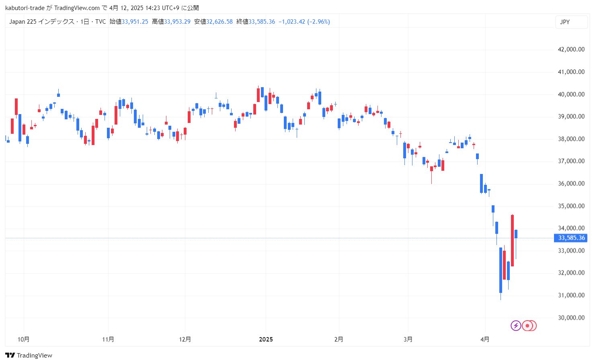Screen dimensions: 595x364
Task: Click the 34,000.00 price axis label
Action: [x=571, y=228]
